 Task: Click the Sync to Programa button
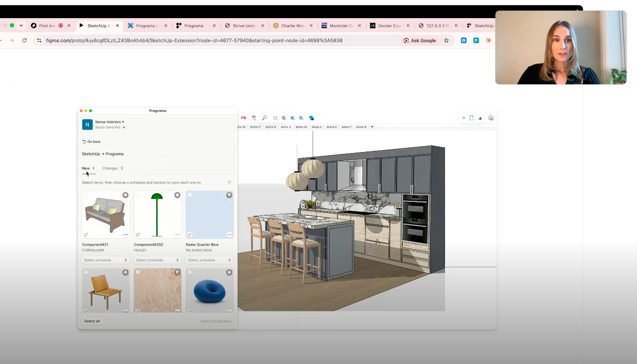pyautogui.click(x=216, y=321)
